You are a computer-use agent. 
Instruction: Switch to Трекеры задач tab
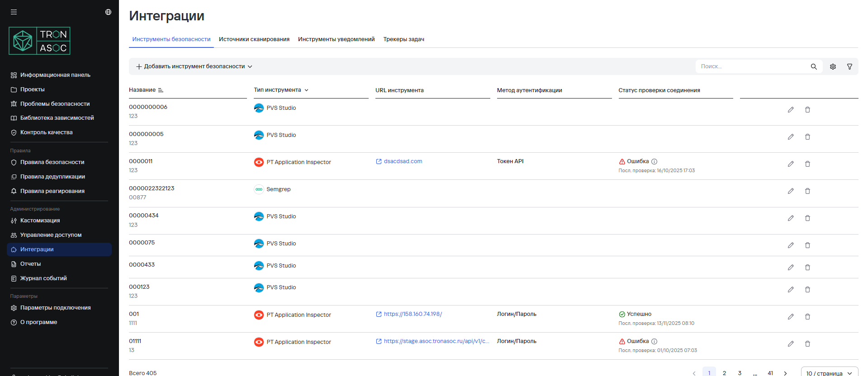(404, 39)
